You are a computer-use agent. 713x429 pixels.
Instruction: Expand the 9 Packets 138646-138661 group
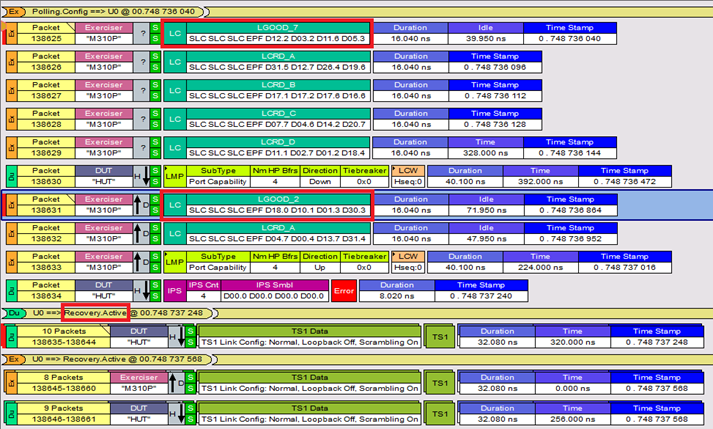point(63,414)
